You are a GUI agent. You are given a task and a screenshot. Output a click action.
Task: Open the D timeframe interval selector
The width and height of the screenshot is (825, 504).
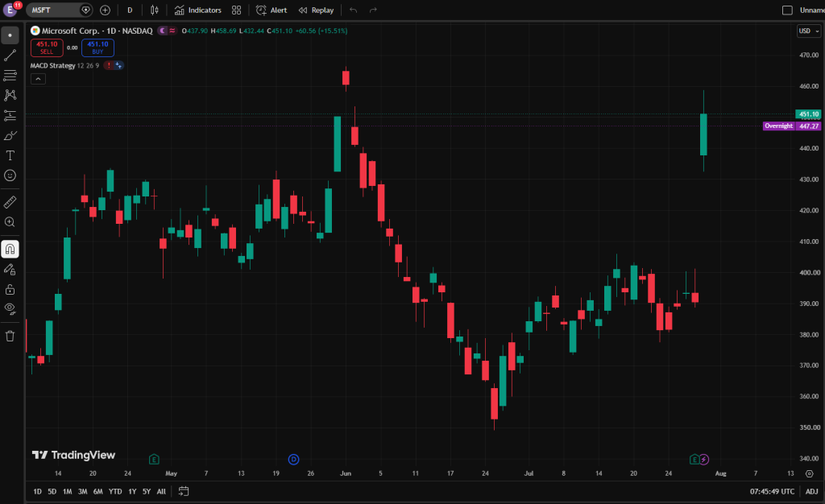130,10
